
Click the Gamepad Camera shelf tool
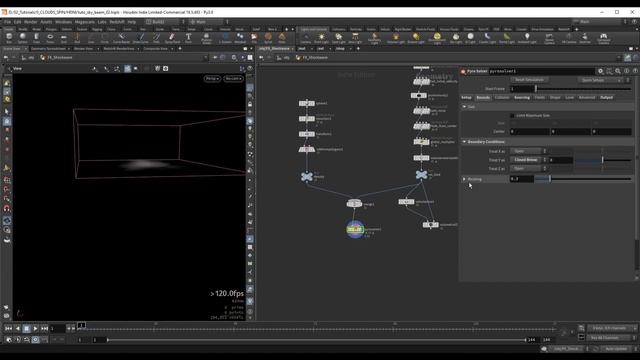coord(603,38)
